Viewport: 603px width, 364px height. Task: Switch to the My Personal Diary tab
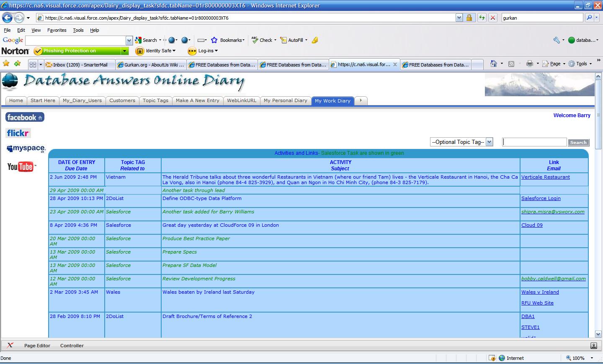point(286,100)
